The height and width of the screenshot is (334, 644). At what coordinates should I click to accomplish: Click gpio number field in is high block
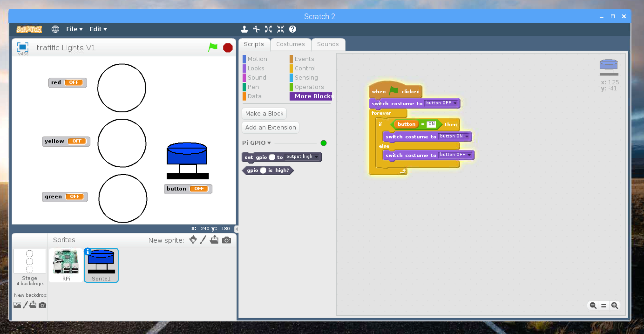[x=263, y=170]
